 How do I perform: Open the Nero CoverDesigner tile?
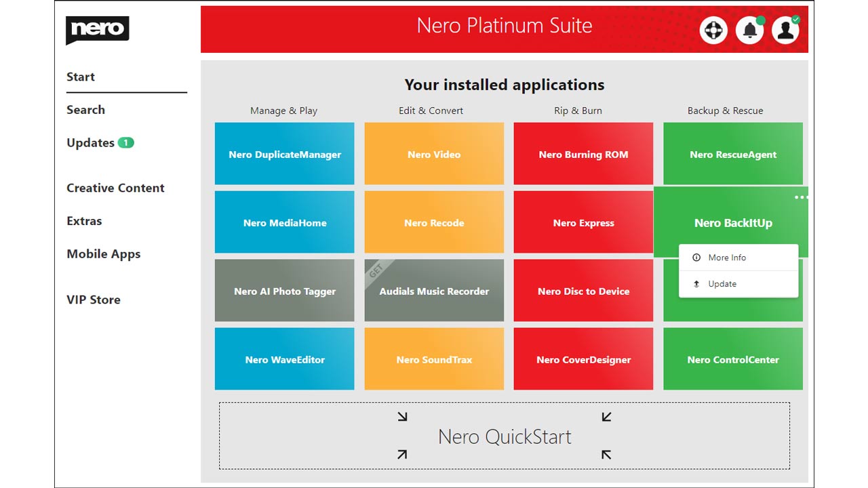pyautogui.click(x=583, y=359)
